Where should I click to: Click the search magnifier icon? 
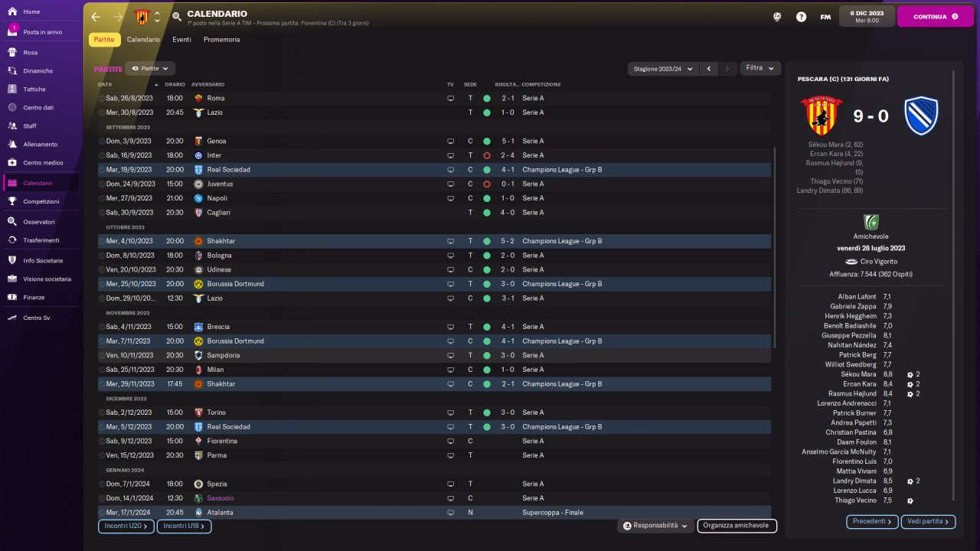(x=177, y=17)
